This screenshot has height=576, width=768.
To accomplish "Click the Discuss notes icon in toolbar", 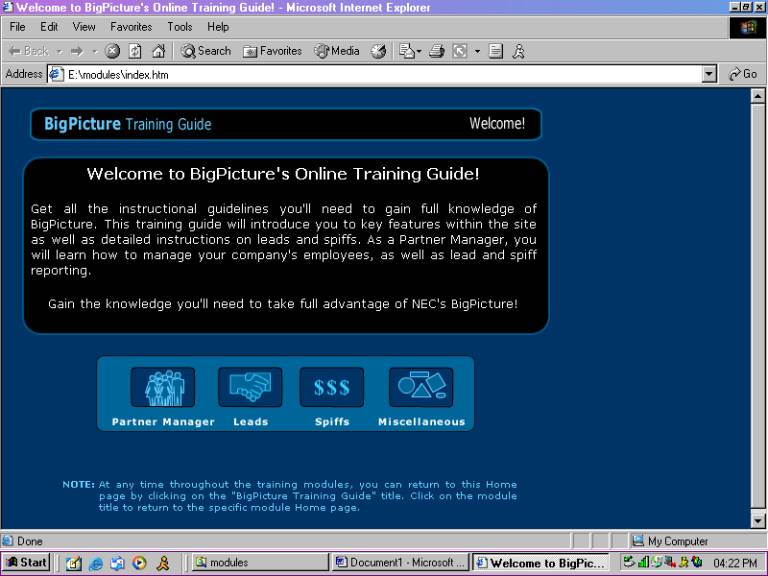I will 496,51.
